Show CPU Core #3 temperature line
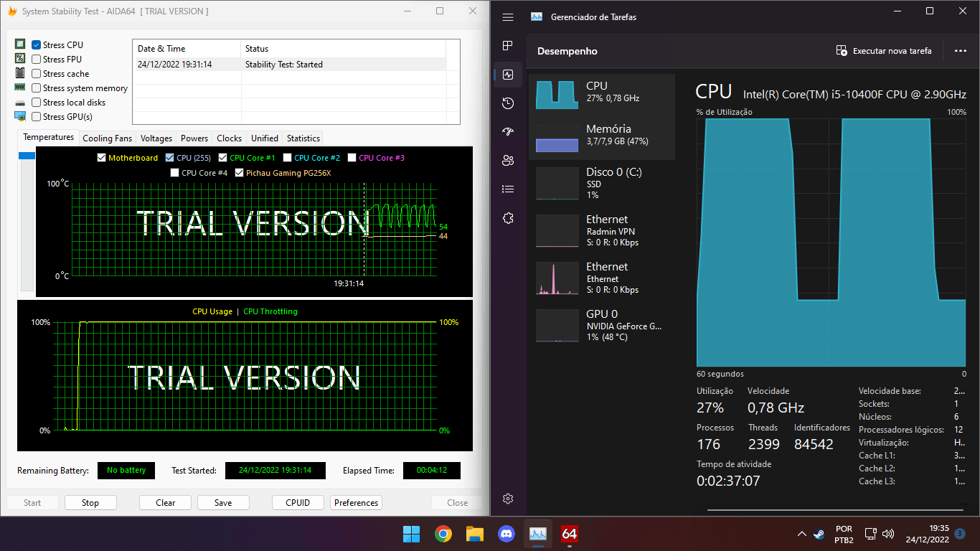The width and height of the screenshot is (980, 551). point(352,158)
